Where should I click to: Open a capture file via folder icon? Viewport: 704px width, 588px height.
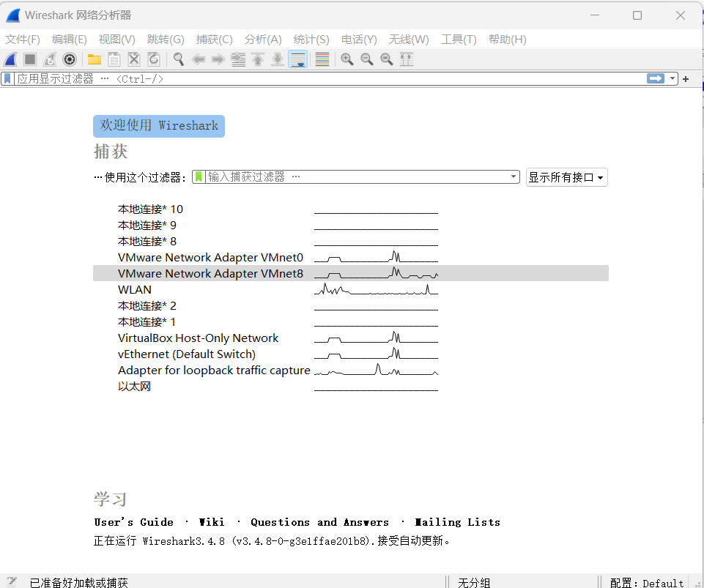[95, 59]
